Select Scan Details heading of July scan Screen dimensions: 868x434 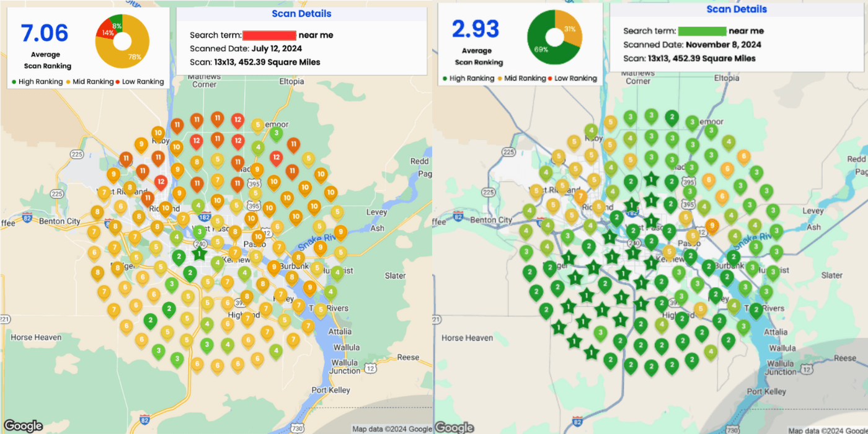click(x=301, y=14)
